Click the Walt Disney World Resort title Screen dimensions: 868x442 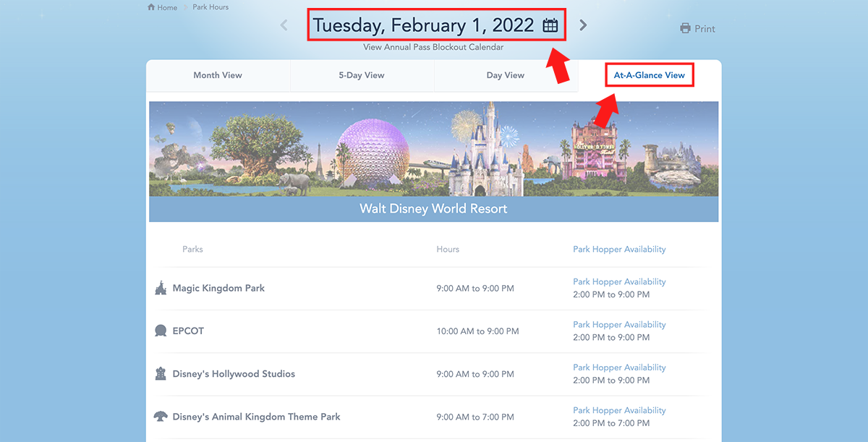(x=433, y=208)
